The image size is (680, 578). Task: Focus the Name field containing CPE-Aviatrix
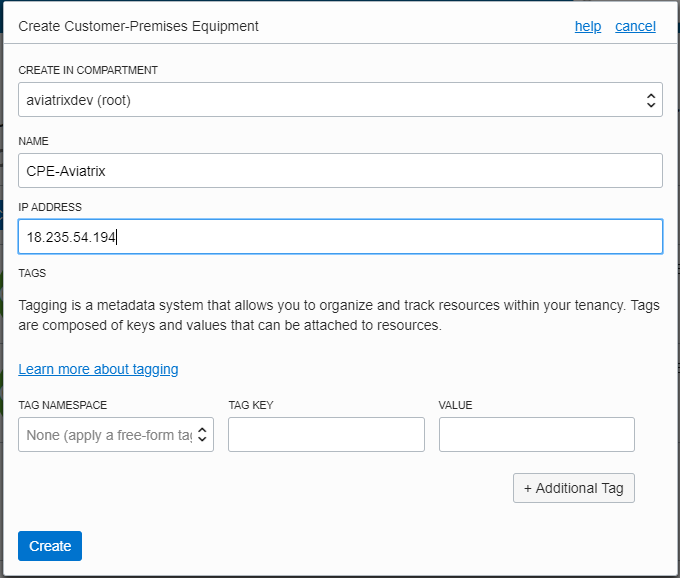click(340, 171)
